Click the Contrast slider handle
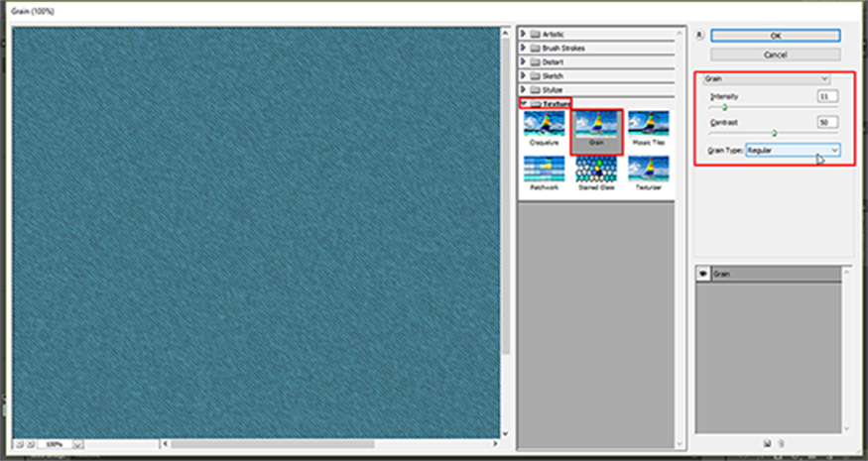The image size is (868, 461). [x=774, y=133]
